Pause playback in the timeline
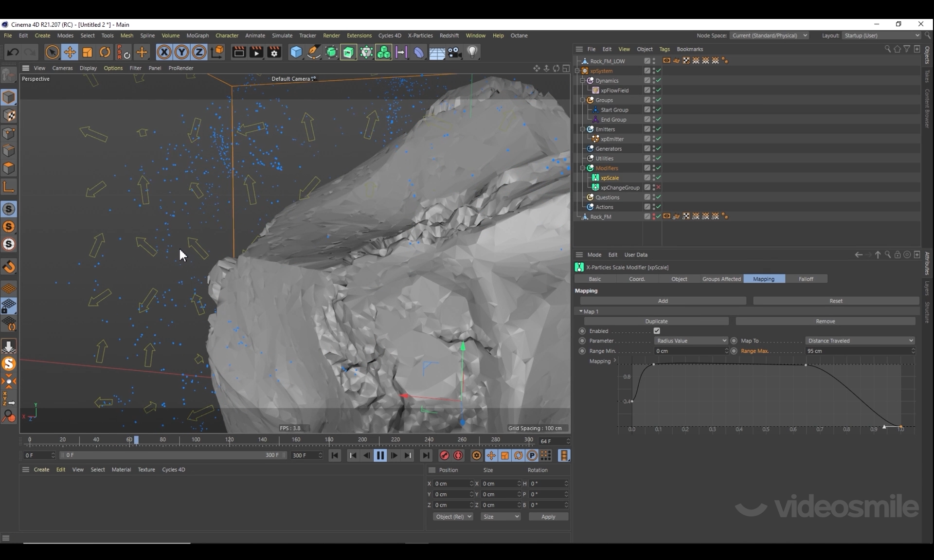Image resolution: width=934 pixels, height=560 pixels. click(380, 455)
